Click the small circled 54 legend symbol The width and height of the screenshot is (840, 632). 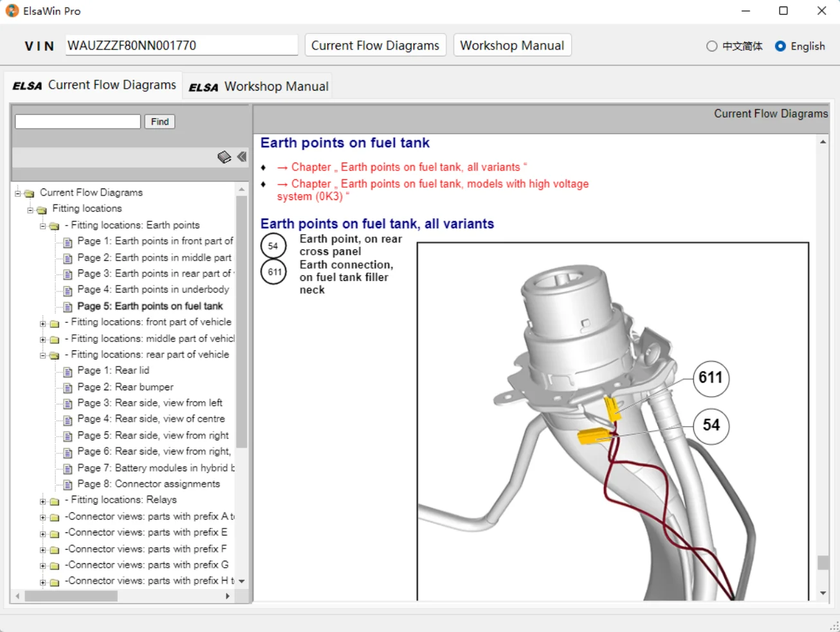point(273,246)
